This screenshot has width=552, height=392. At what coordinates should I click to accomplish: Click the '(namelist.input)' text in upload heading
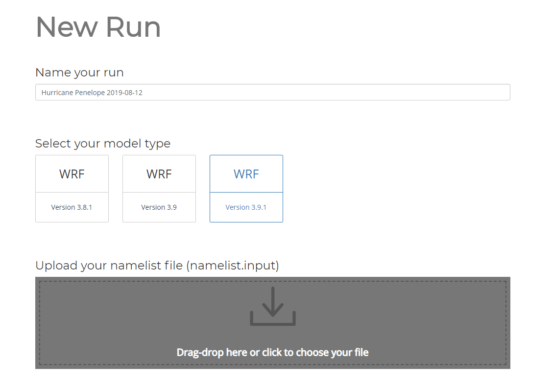coord(234,266)
